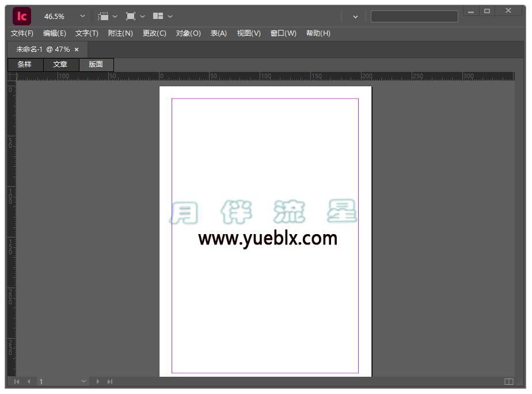The height and width of the screenshot is (394, 532).
Task: Open the 视图(V) menu
Action: [249, 33]
